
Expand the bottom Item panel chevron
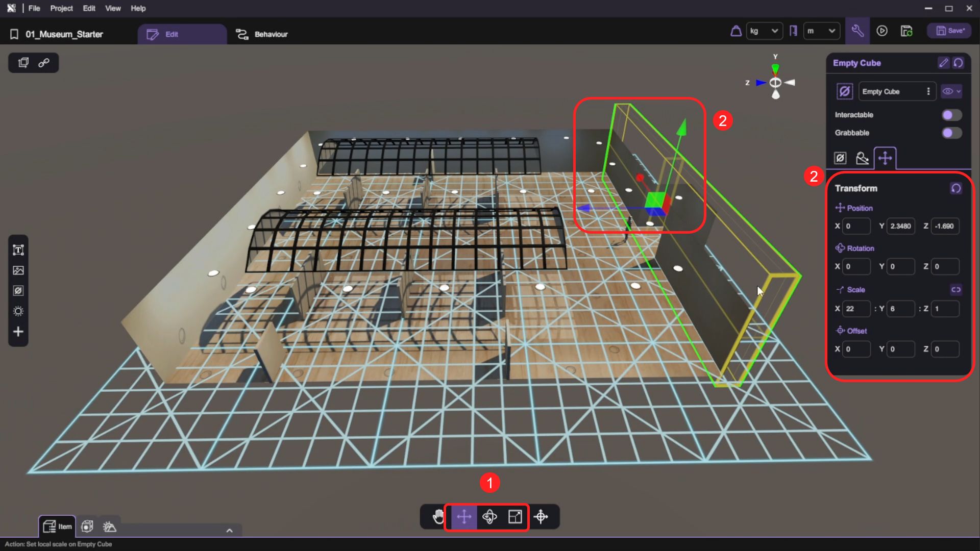230,531
